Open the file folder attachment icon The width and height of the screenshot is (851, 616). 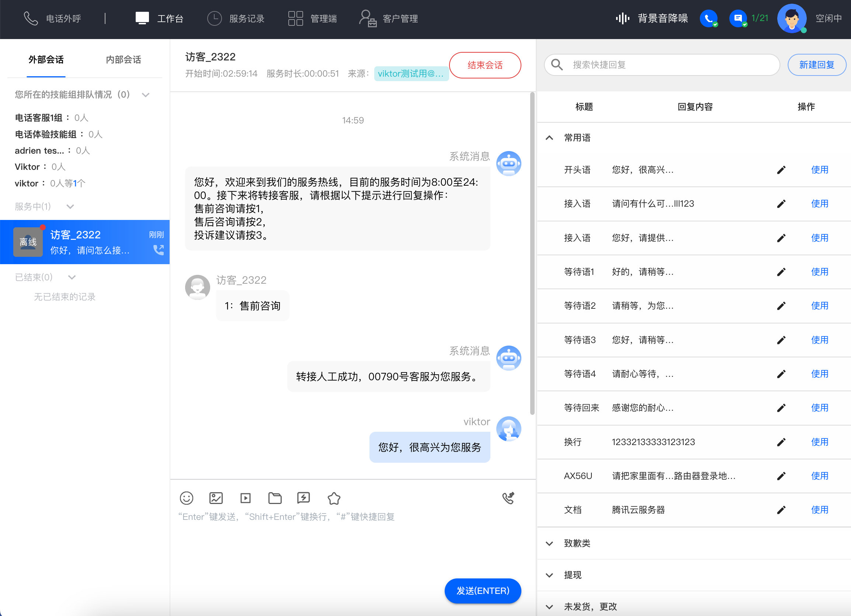point(275,498)
